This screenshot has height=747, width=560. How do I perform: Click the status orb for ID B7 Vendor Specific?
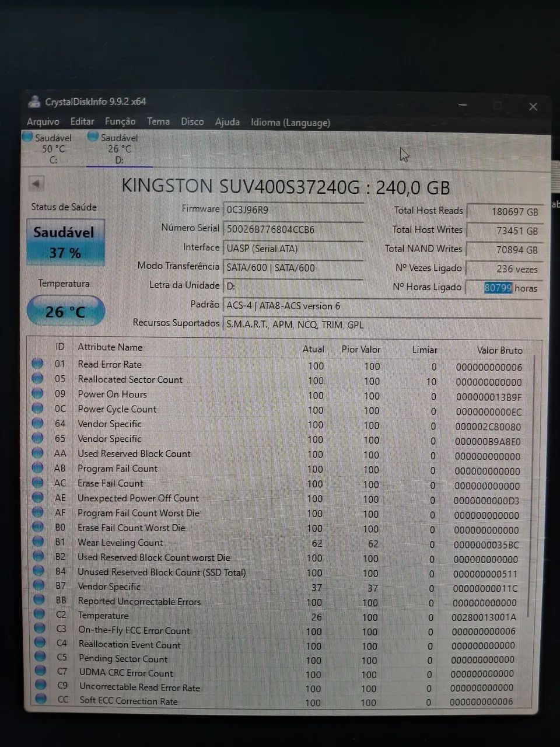coord(38,585)
